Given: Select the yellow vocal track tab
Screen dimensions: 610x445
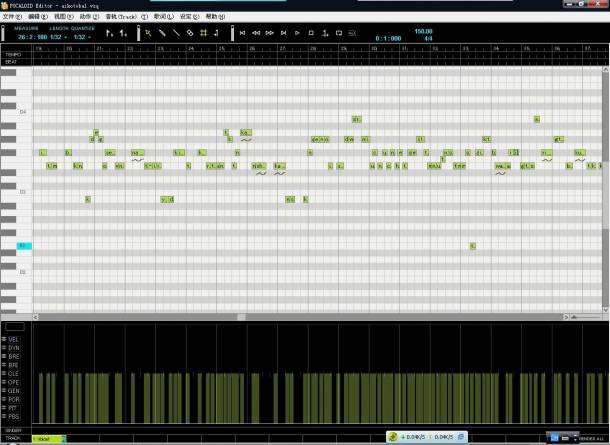Looking at the screenshot, I should [49, 439].
